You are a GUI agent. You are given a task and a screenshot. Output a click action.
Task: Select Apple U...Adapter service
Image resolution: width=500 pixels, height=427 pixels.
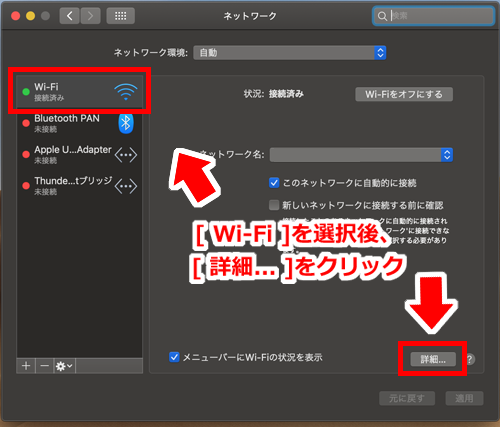tap(80, 155)
